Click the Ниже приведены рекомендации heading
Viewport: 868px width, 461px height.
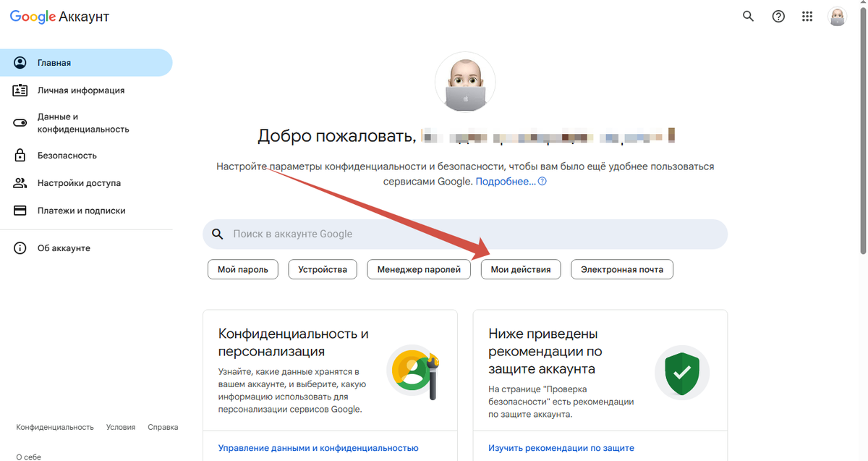(x=545, y=351)
